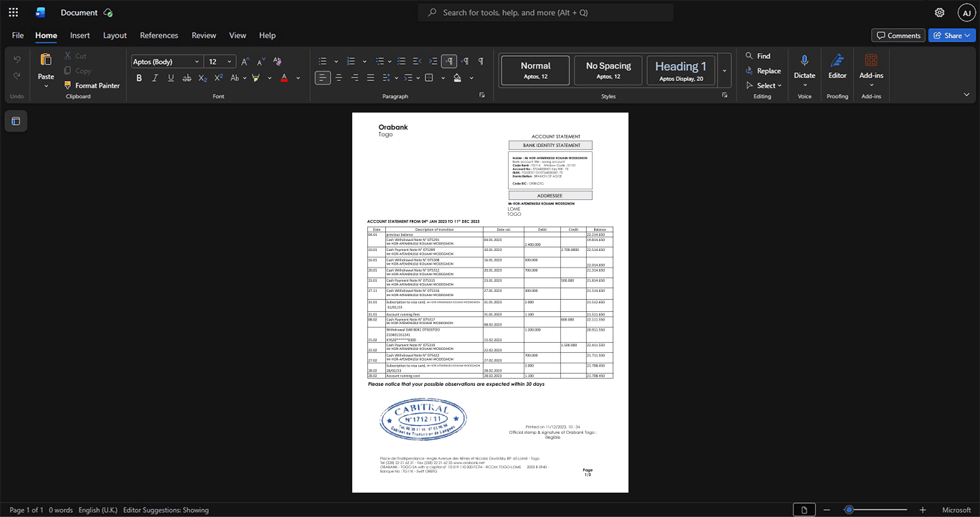This screenshot has width=980, height=517.
Task: Switch to the Review tab
Action: [204, 35]
